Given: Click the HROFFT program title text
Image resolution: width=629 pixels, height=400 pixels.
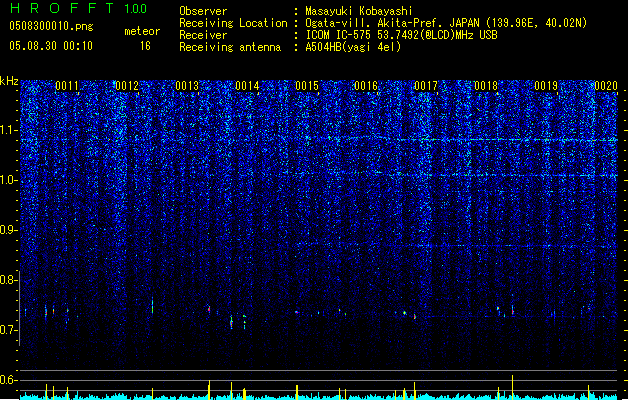Looking at the screenshot, I should (x=62, y=8).
